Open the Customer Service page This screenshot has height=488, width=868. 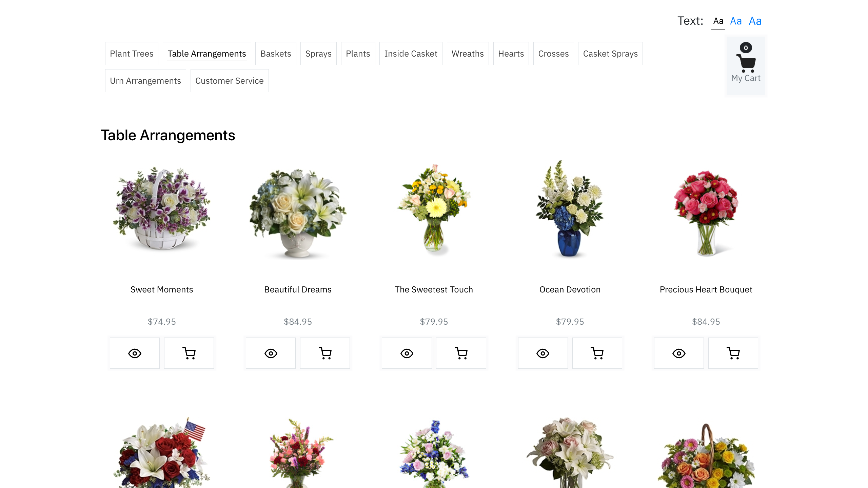[230, 81]
